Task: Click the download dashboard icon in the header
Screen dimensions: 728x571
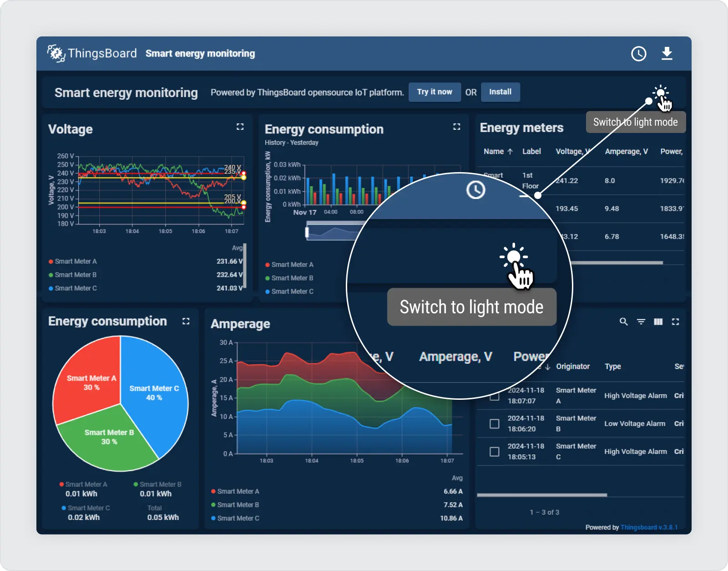Action: click(667, 54)
